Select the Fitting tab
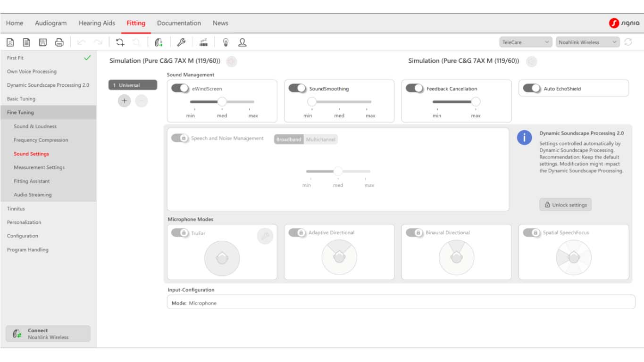This screenshot has height=362, width=644. click(x=136, y=23)
